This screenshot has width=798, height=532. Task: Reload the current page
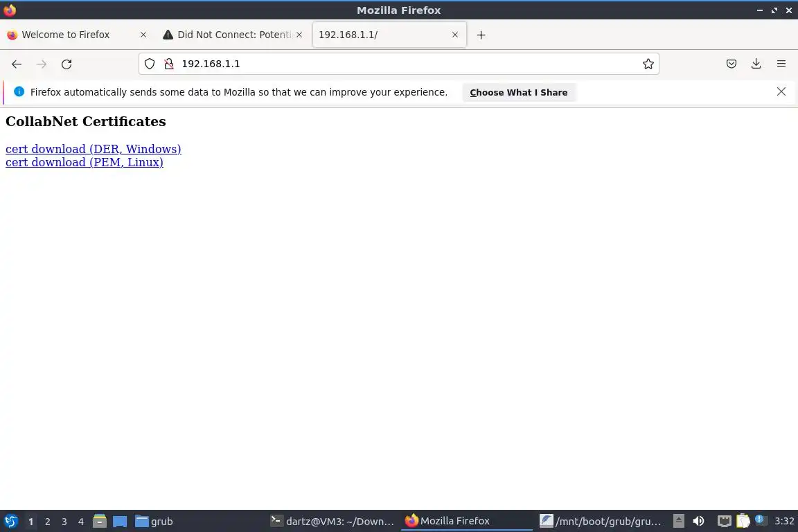click(x=66, y=64)
